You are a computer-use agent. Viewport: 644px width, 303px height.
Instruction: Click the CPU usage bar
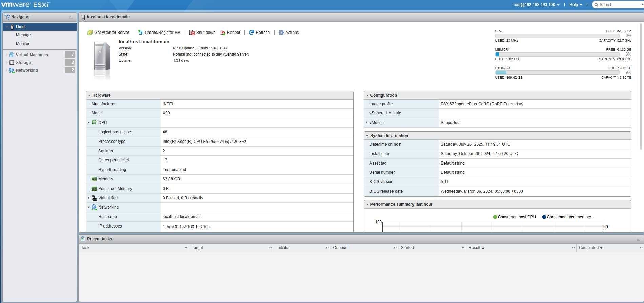click(x=557, y=36)
